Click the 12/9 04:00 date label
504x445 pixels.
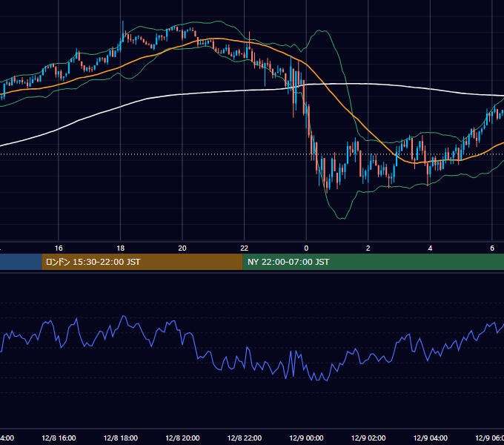(x=431, y=438)
